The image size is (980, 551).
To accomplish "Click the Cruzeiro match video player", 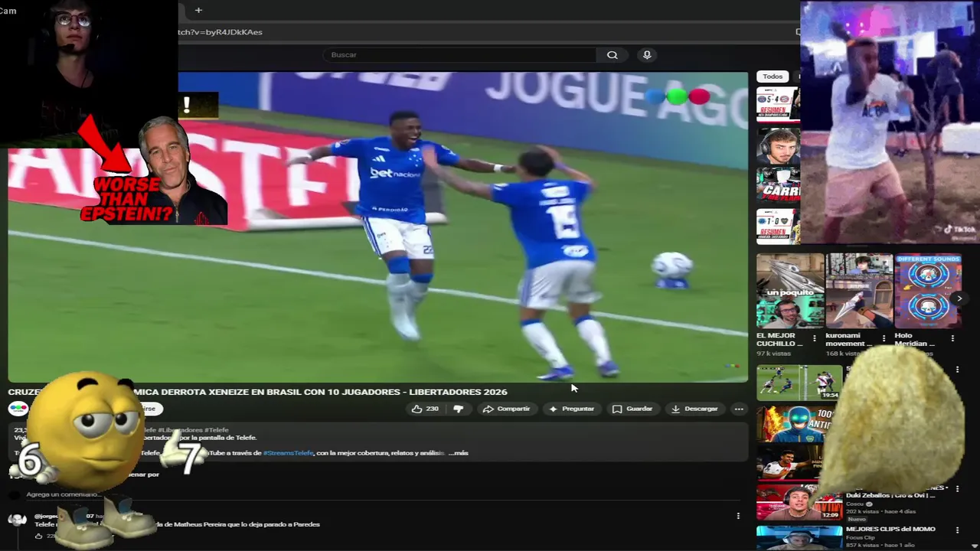I will (378, 227).
